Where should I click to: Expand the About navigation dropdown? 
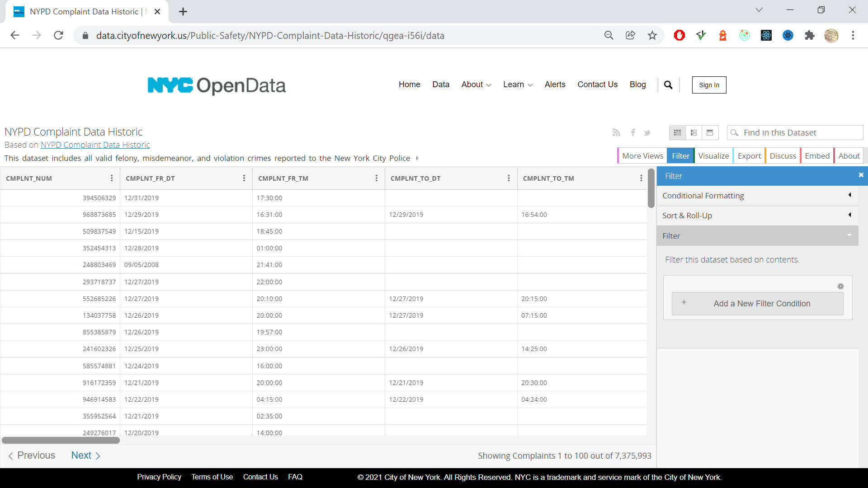476,84
